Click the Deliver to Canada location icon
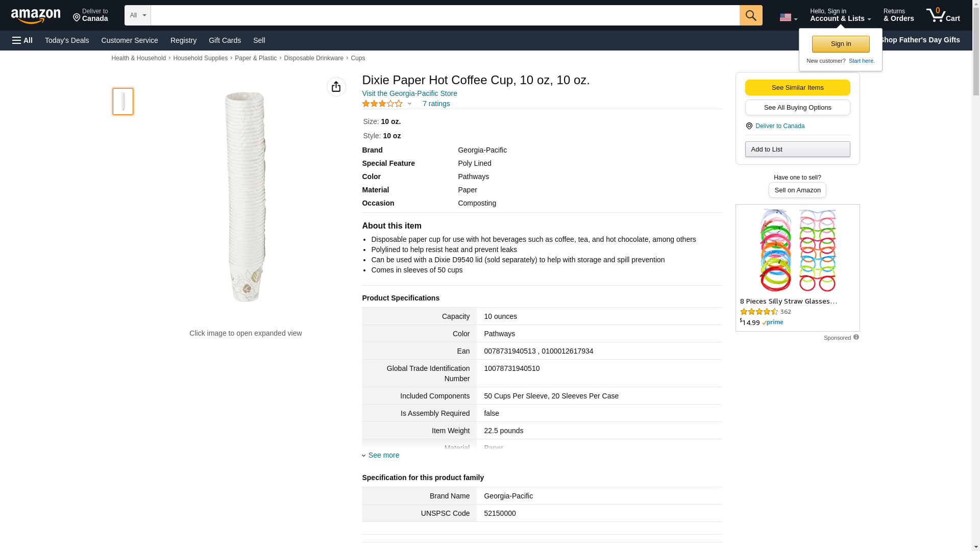 coord(749,126)
